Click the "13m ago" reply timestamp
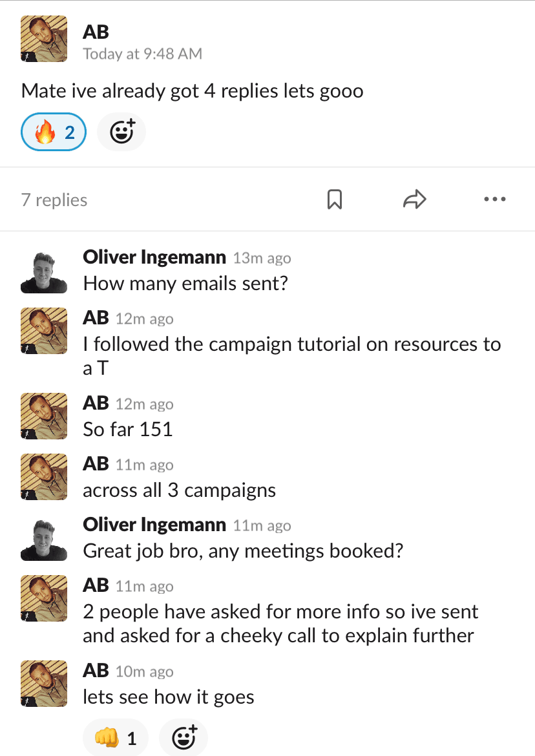Screen dimensions: 535x756 [x=262, y=258]
